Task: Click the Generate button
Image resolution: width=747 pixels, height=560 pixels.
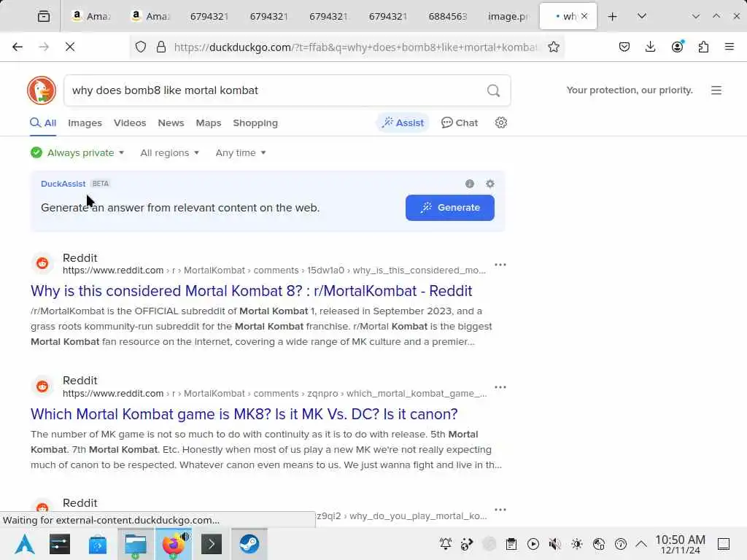Action: [x=449, y=208]
